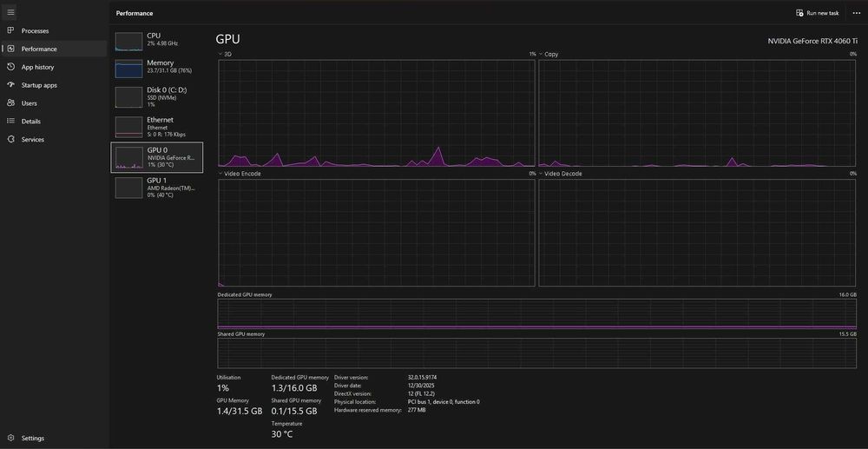Click the Dedicated memory '1.3/16.0 GB' value

pos(294,388)
